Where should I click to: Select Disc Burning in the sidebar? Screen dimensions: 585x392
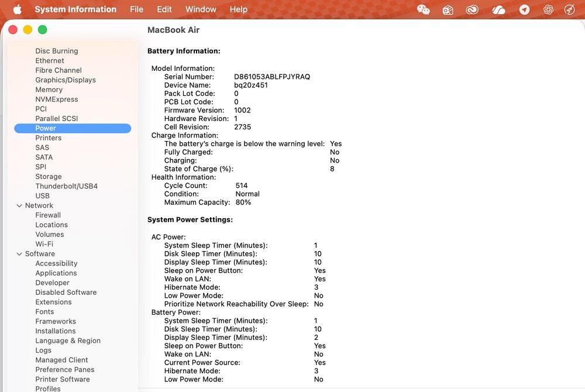coord(57,51)
